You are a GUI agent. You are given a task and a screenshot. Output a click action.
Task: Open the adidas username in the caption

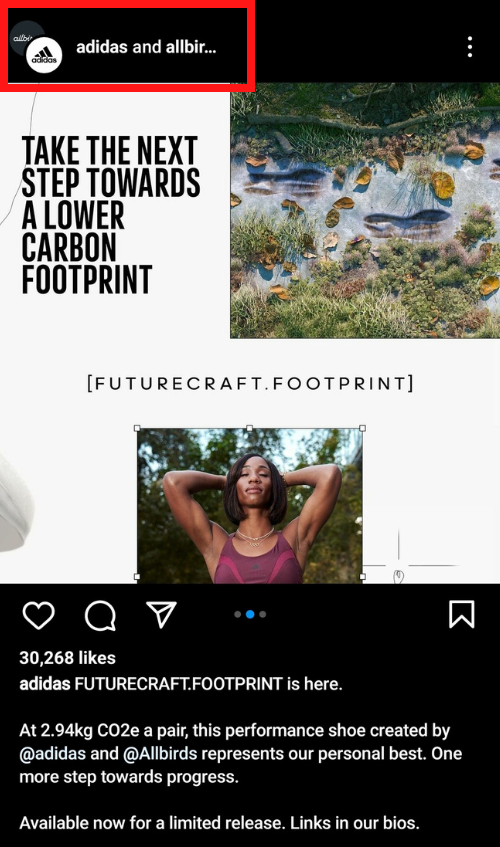click(45, 684)
